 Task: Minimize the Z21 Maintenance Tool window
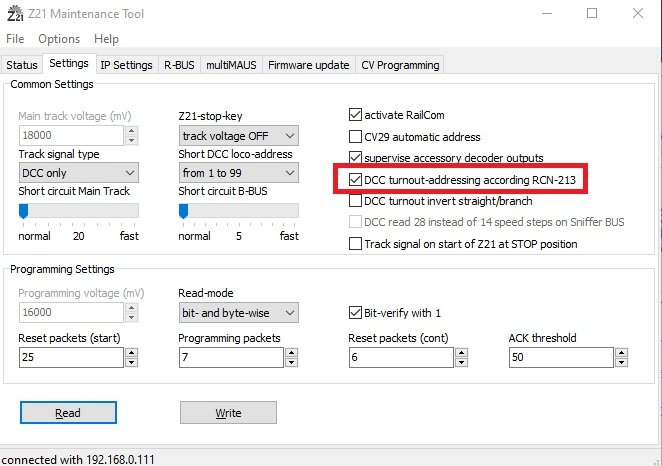pyautogui.click(x=547, y=13)
